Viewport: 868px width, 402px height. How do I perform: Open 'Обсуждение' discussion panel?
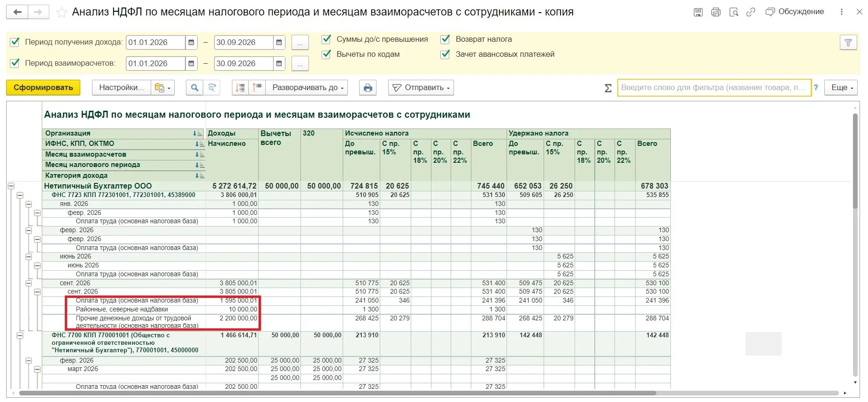795,12
